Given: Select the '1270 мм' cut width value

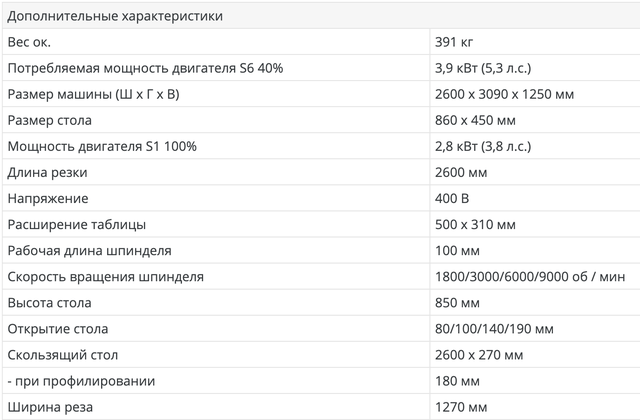Looking at the screenshot, I should [x=462, y=406].
